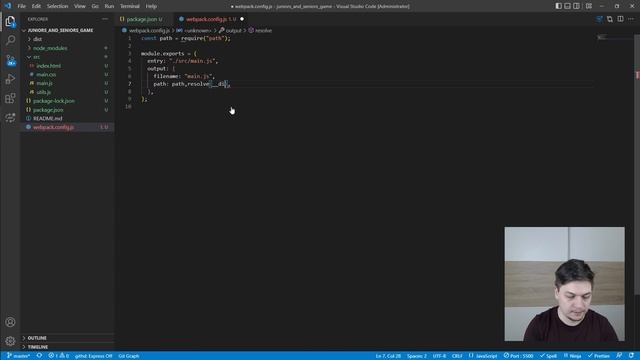Open the Extensions view
The image size is (640, 360).
(10, 98)
